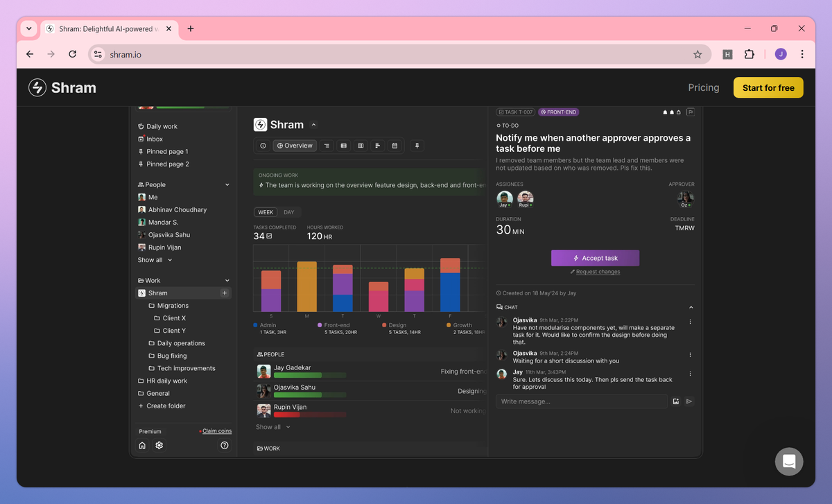The width and height of the screenshot is (832, 504).
Task: Bookmark this page with the star icon
Action: 697,54
